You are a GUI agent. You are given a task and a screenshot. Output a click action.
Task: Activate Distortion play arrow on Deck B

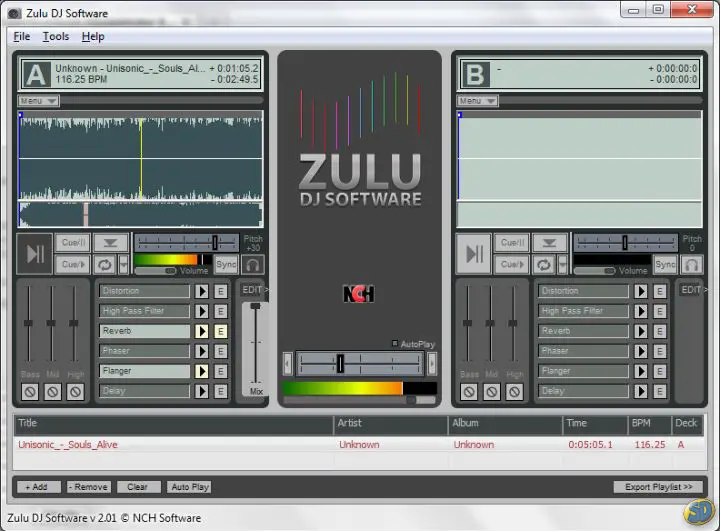(x=641, y=291)
